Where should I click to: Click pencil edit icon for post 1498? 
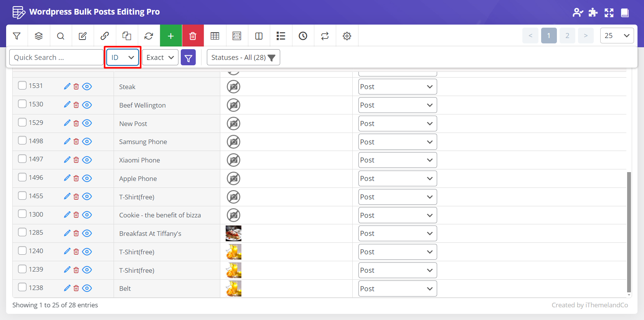[x=67, y=141]
